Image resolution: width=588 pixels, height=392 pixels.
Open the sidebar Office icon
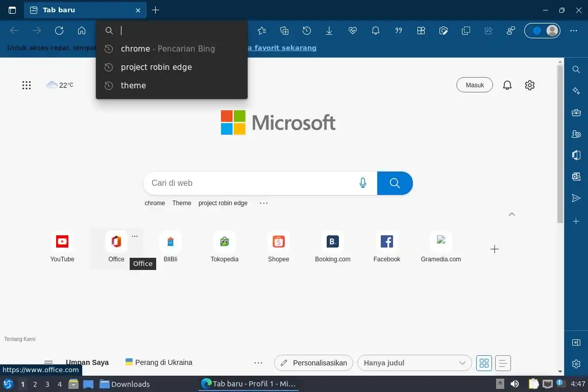point(576,155)
